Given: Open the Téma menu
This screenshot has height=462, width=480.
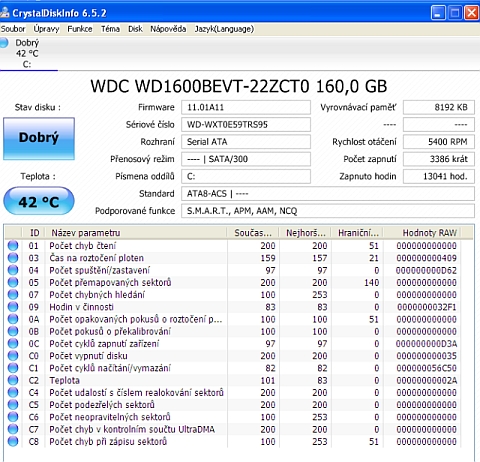Looking at the screenshot, I should [x=110, y=29].
